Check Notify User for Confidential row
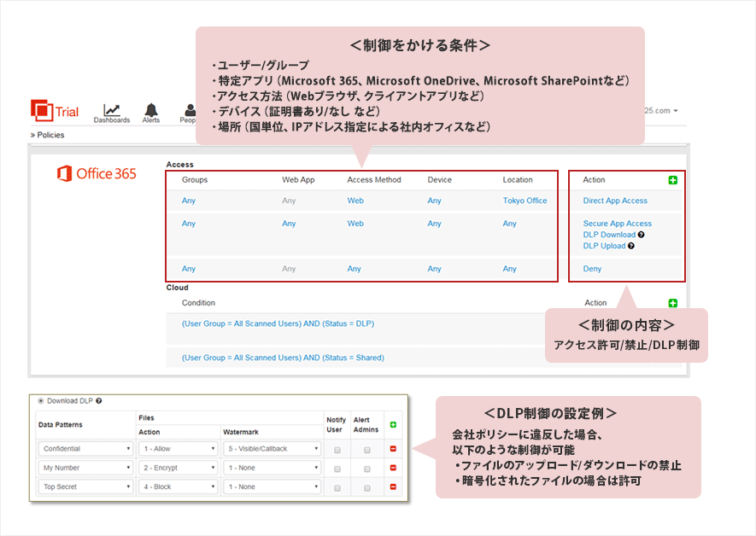Viewport: 756px width, 536px height. pos(337,450)
